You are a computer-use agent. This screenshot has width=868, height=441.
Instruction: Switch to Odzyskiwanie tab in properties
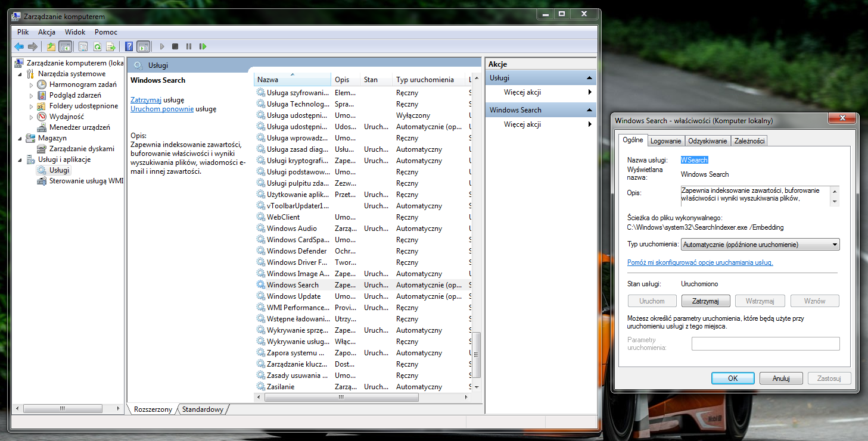[x=708, y=141]
